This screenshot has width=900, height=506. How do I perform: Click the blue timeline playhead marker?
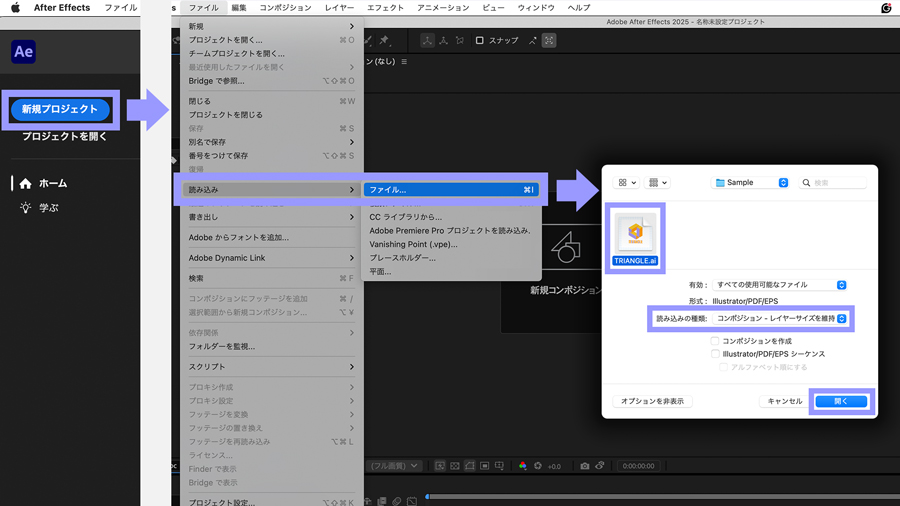[427, 496]
